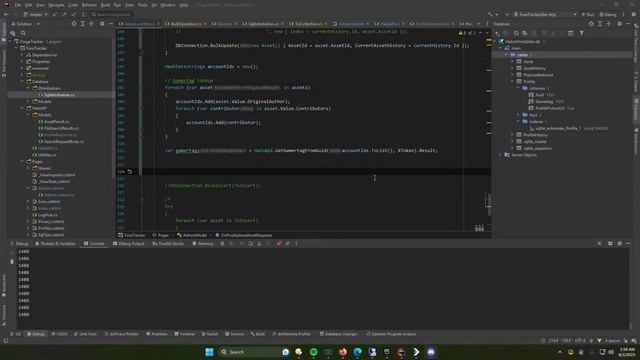Open the Window menu
Screen dimensions: 640x360
pyautogui.click(x=168, y=5)
